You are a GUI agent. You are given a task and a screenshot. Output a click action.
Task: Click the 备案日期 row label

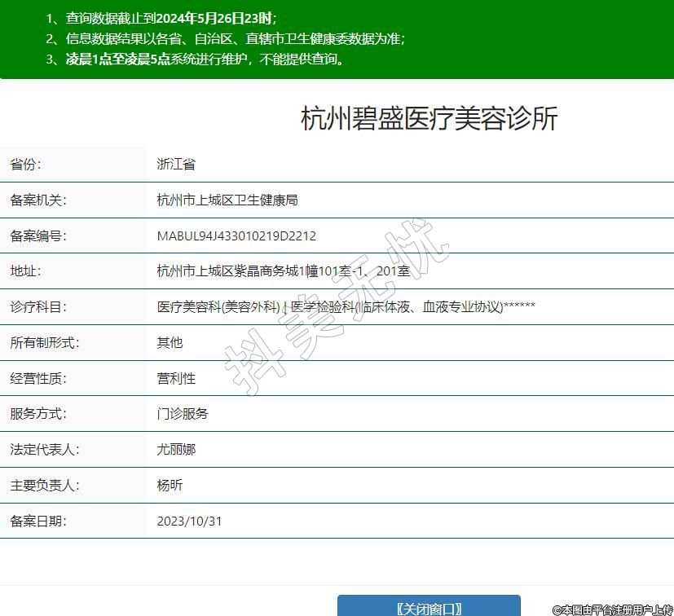pyautogui.click(x=38, y=521)
